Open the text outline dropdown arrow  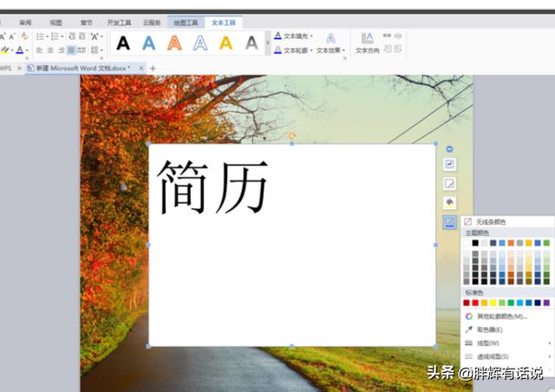pyautogui.click(x=311, y=50)
